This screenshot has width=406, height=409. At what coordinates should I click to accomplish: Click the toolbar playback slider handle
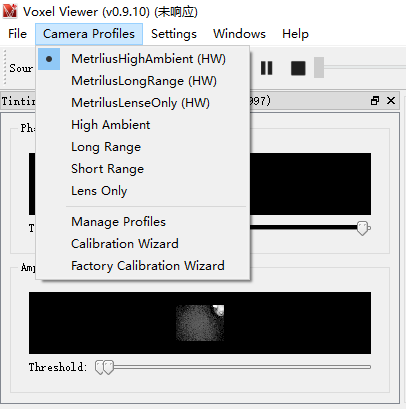tap(319, 67)
